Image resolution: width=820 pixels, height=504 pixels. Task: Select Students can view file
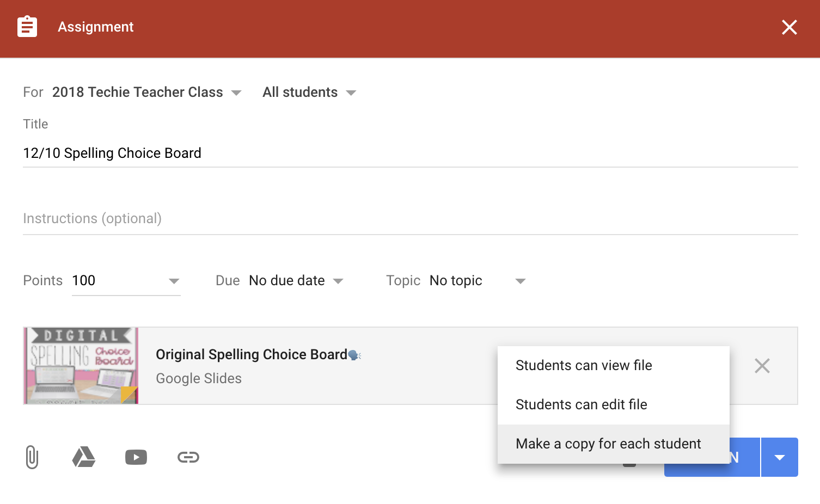pyautogui.click(x=584, y=365)
